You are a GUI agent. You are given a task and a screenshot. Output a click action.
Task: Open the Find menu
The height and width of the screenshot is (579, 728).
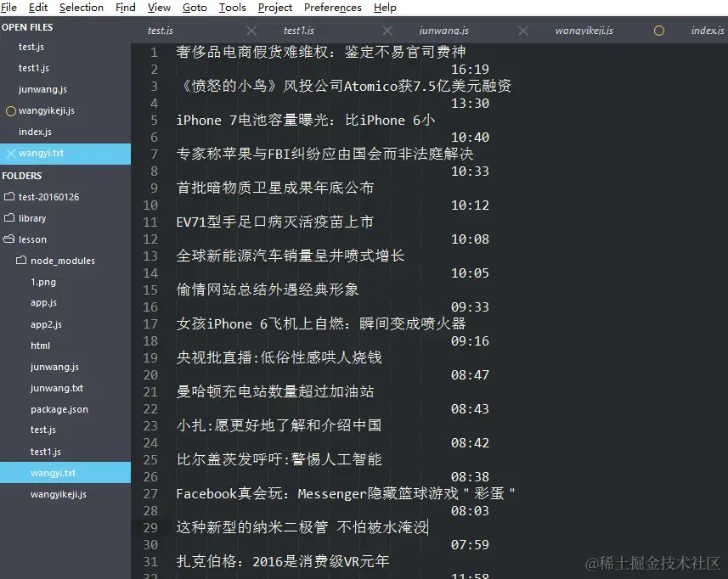(126, 8)
